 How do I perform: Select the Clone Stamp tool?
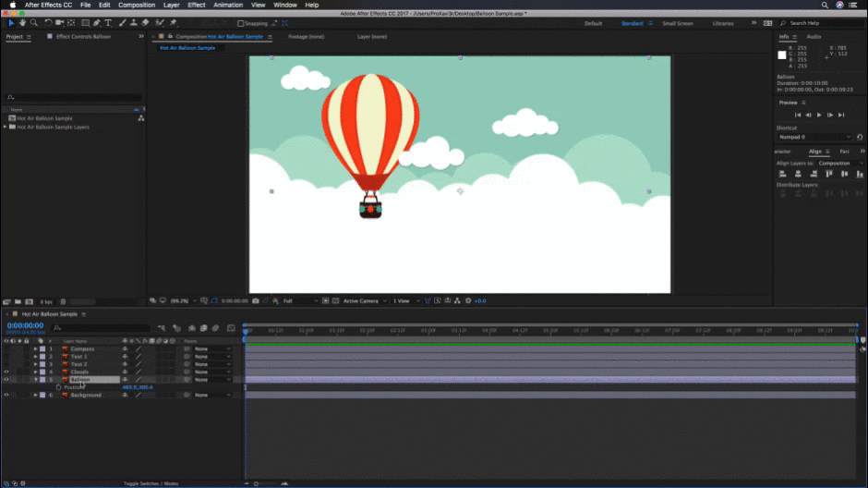click(x=133, y=23)
